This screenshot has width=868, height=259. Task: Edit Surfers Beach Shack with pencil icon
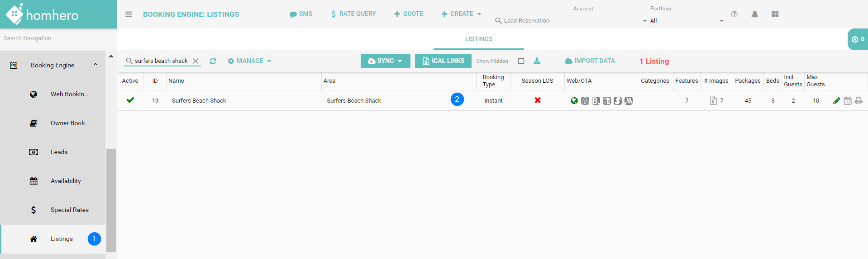(836, 101)
